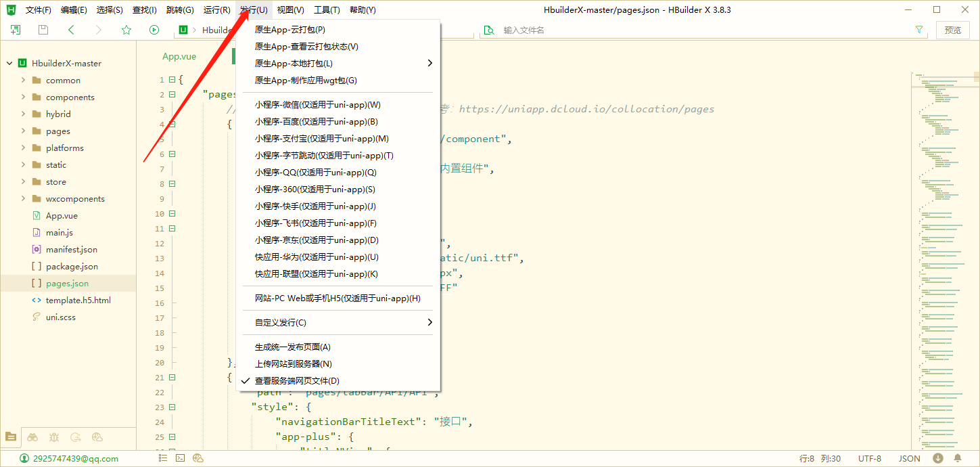This screenshot has width=980, height=467.
Task: Click the star favorites icon in the toolbar
Action: click(126, 30)
